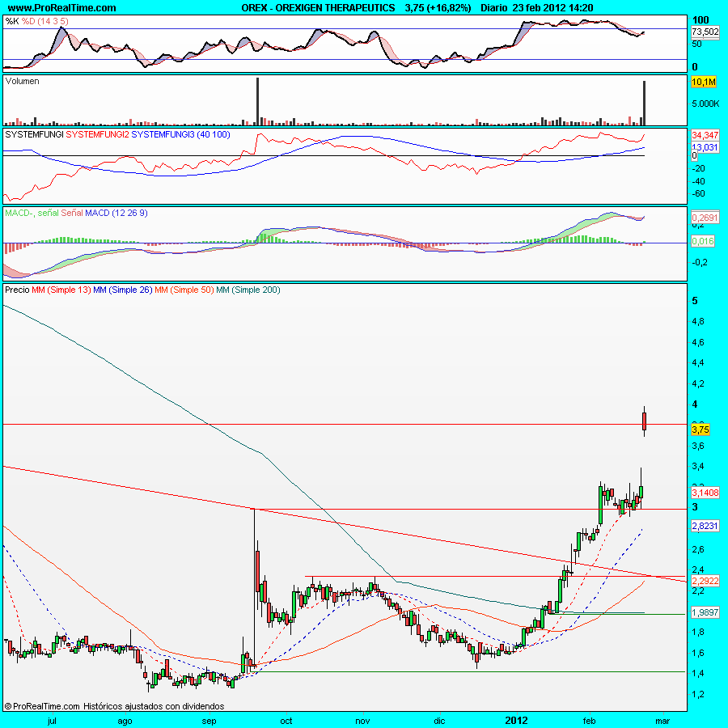Click the 1,8 price axis label
Screen dimensions: 728x728
(x=698, y=633)
